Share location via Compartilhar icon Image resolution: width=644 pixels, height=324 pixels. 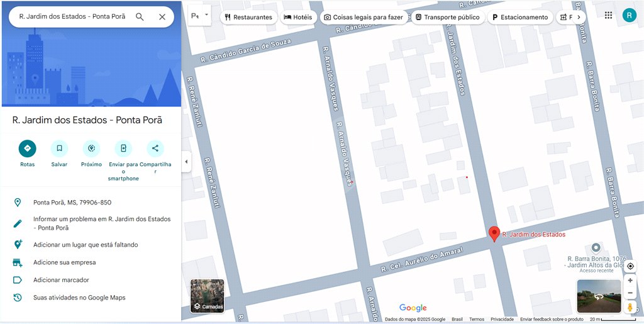(x=155, y=148)
